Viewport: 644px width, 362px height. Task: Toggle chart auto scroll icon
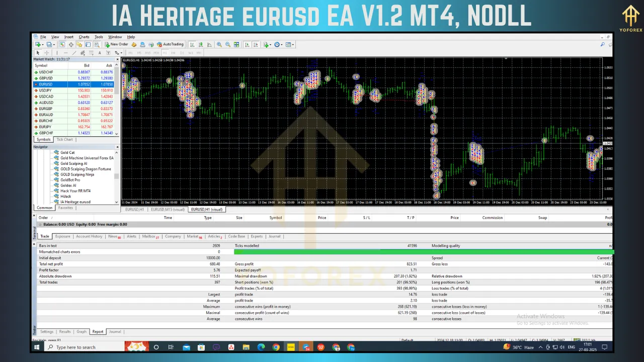247,44
